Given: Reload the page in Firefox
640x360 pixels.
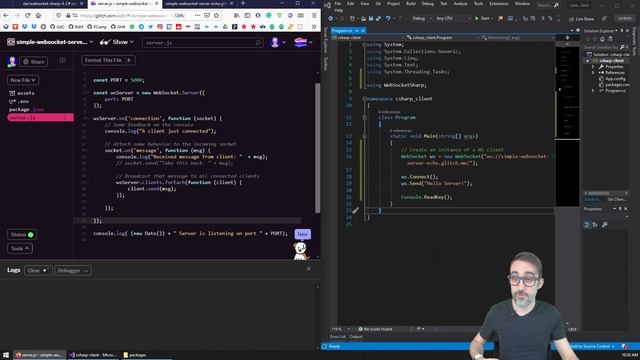Looking at the screenshot, I should (27, 15).
